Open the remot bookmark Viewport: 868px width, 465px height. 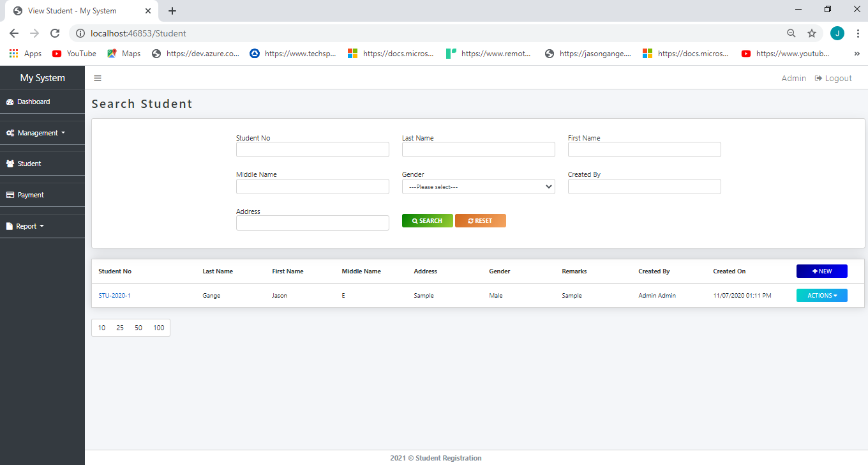489,54
